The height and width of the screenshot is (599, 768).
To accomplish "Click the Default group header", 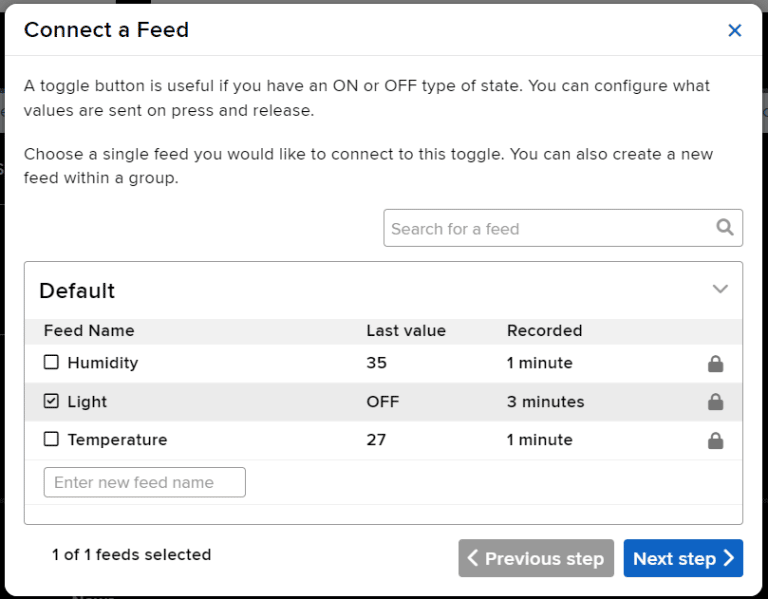I will (77, 291).
